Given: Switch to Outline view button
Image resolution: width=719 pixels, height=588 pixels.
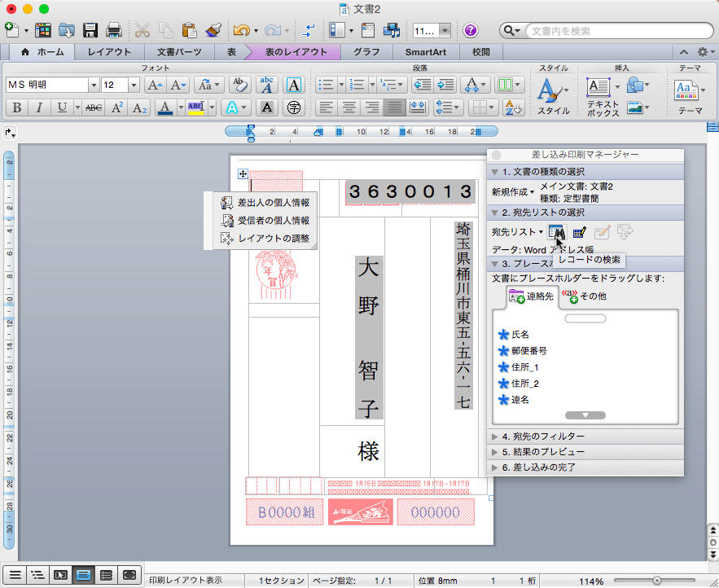Looking at the screenshot, I should 37,574.
